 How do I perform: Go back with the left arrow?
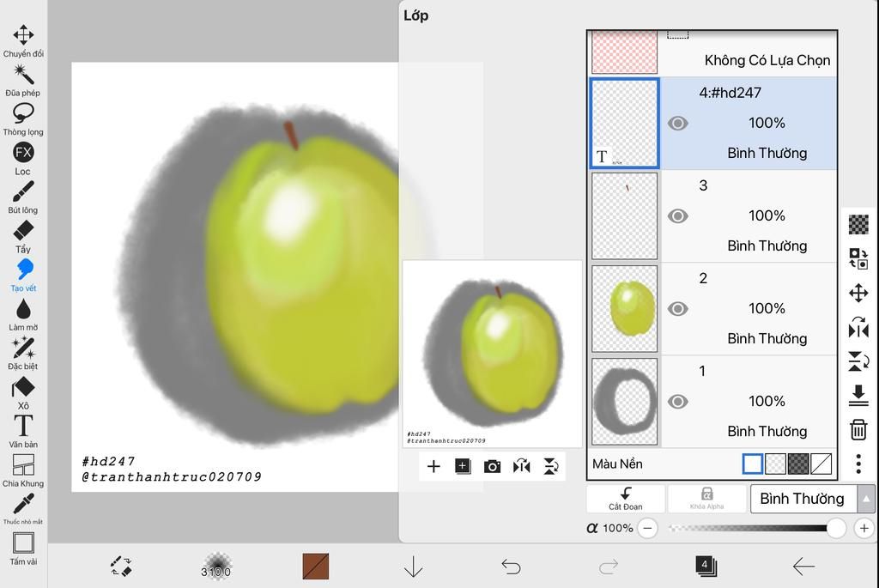803,567
